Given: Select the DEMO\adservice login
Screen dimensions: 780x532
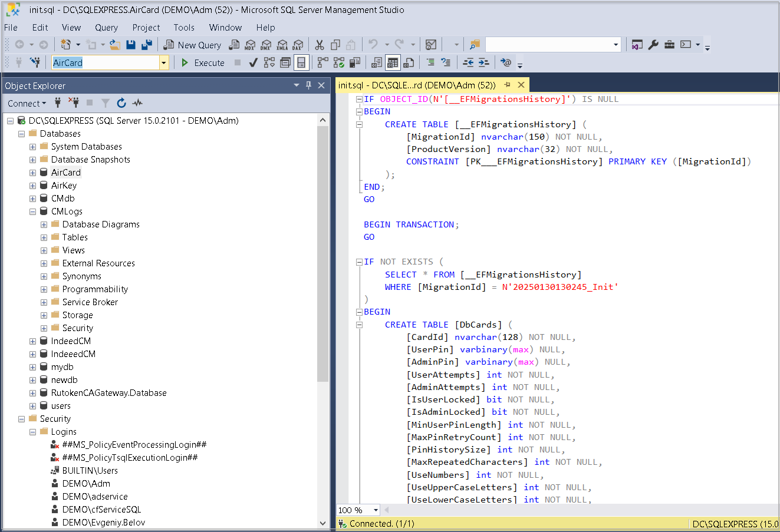Looking at the screenshot, I should coord(95,497).
